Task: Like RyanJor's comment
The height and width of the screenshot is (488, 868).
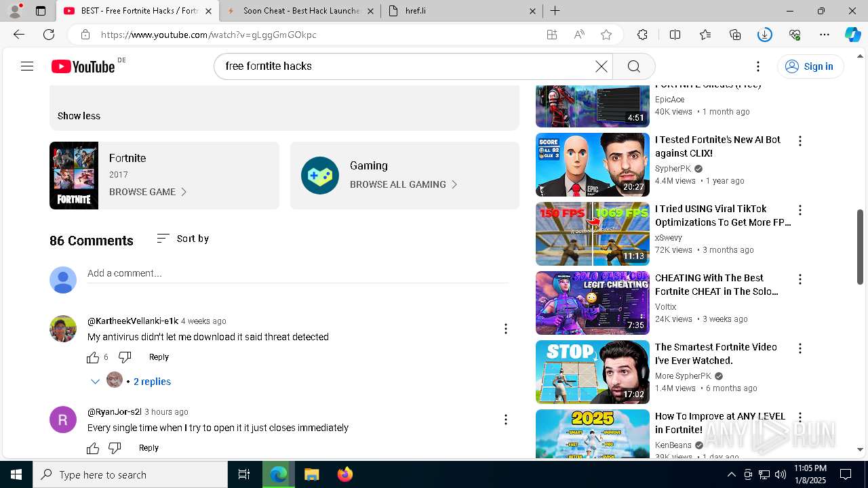Action: [93, 448]
